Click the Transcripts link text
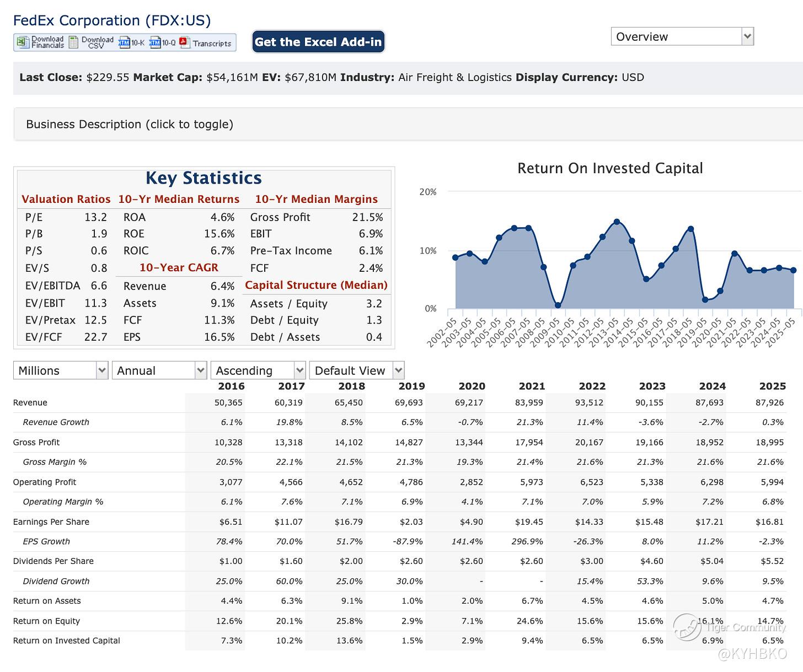This screenshot has width=803, height=672. pyautogui.click(x=212, y=44)
